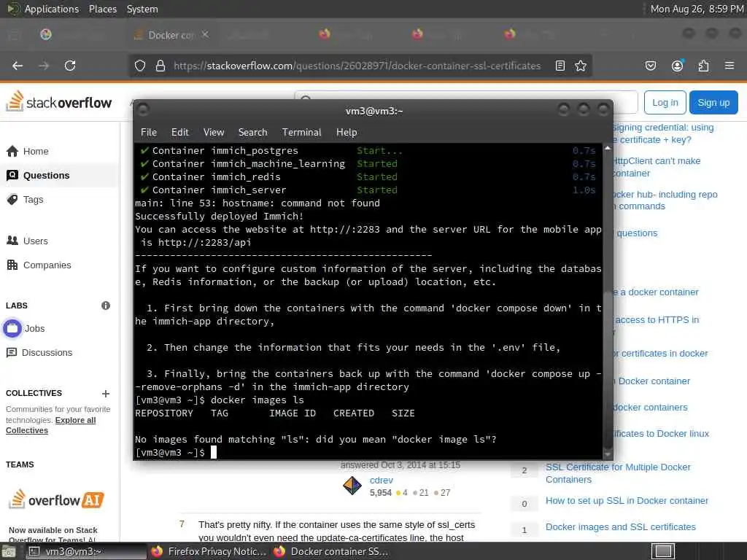747x560 pixels.
Task: Click the Log in button
Action: click(x=665, y=102)
